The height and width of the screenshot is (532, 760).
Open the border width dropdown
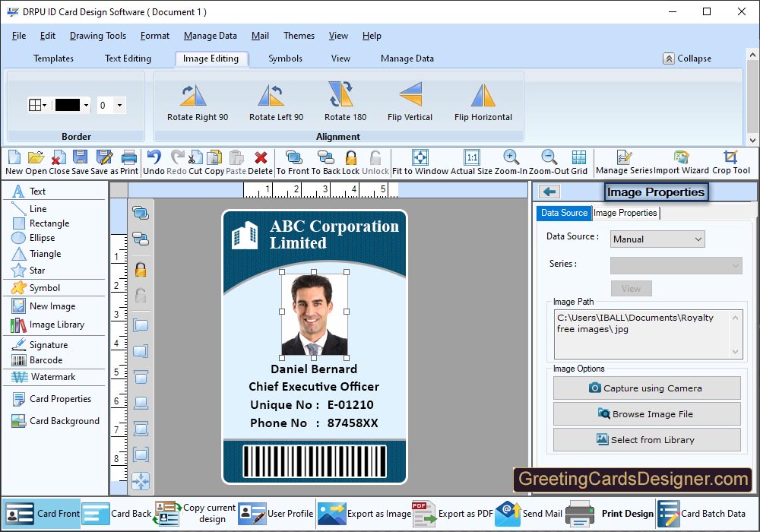pyautogui.click(x=119, y=105)
